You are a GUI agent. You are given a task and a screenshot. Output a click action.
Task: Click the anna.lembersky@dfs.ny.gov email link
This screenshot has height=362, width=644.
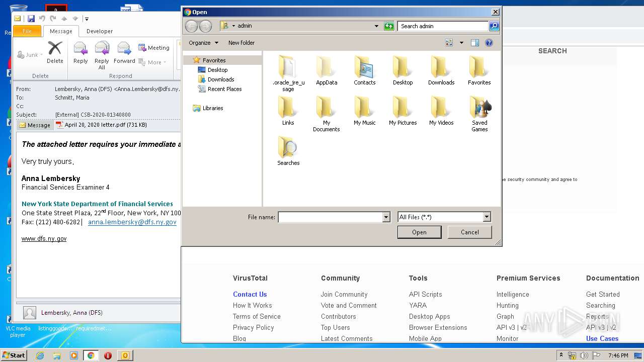click(x=132, y=222)
